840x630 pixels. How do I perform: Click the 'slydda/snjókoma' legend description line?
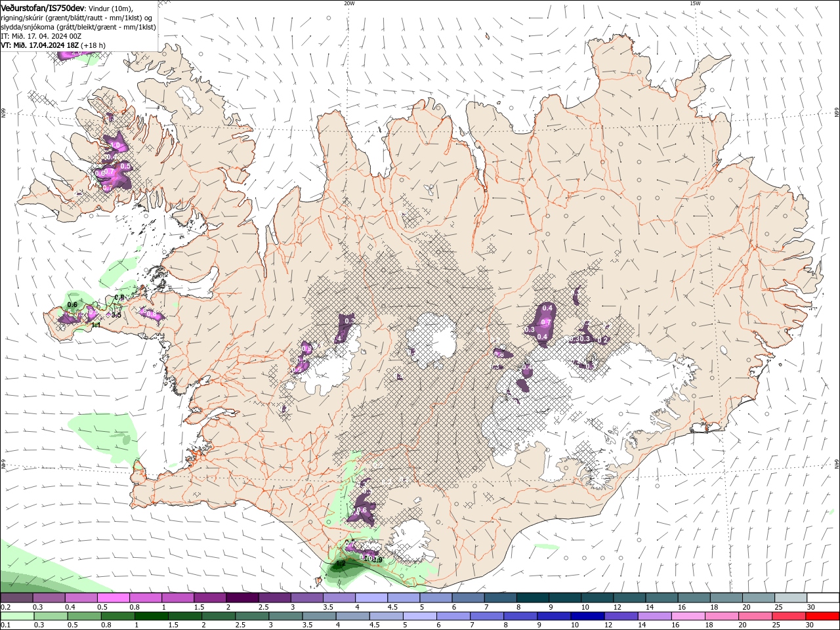79,27
